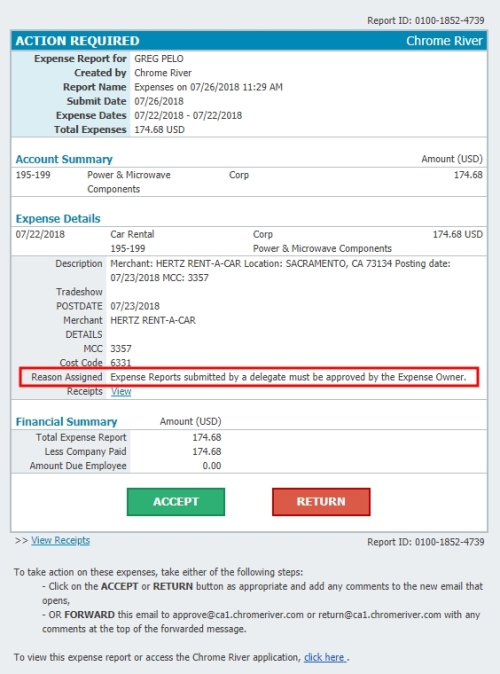Open the View Receipts link below the report
Viewport: 500px width, 674px height.
click(61, 540)
